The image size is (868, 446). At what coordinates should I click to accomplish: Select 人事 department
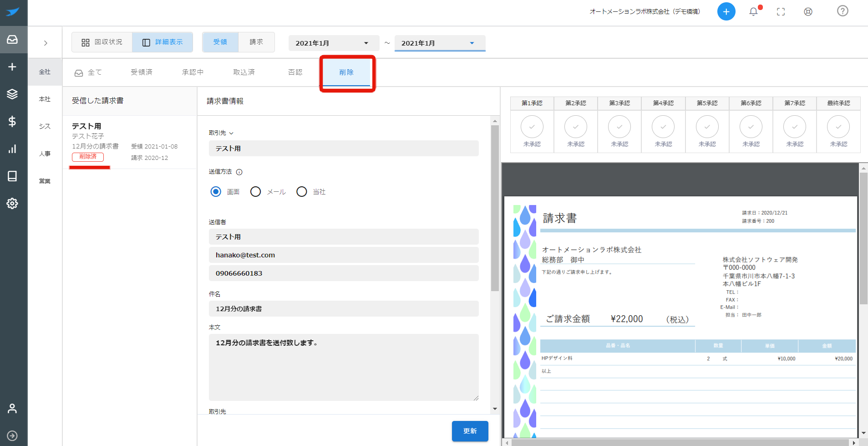point(45,154)
